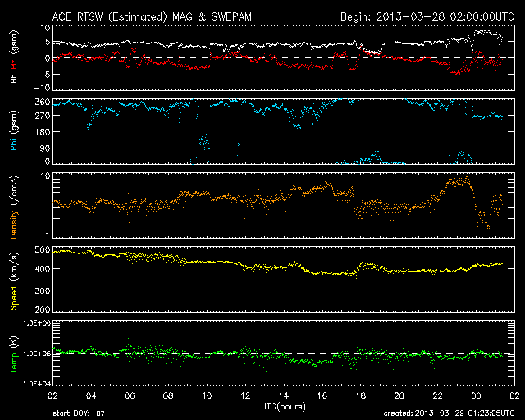This screenshot has height=420, width=525.
Task: Click the '1.0E+05' tick label on Temp axis
Action: [x=37, y=354]
